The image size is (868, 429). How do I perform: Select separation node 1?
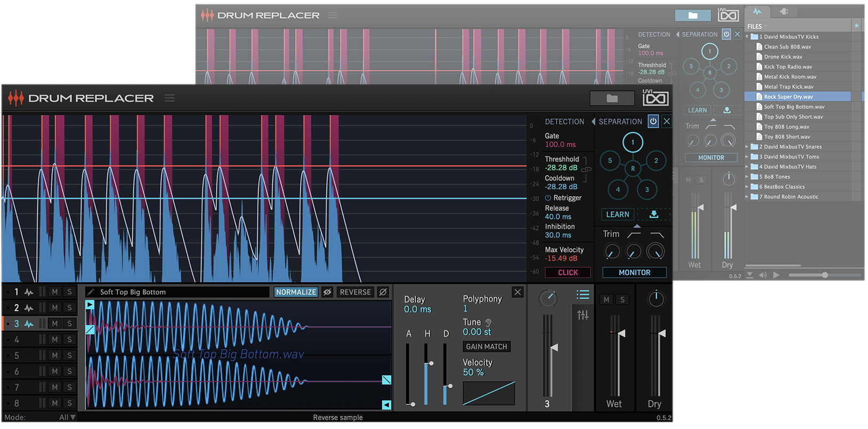coord(633,142)
